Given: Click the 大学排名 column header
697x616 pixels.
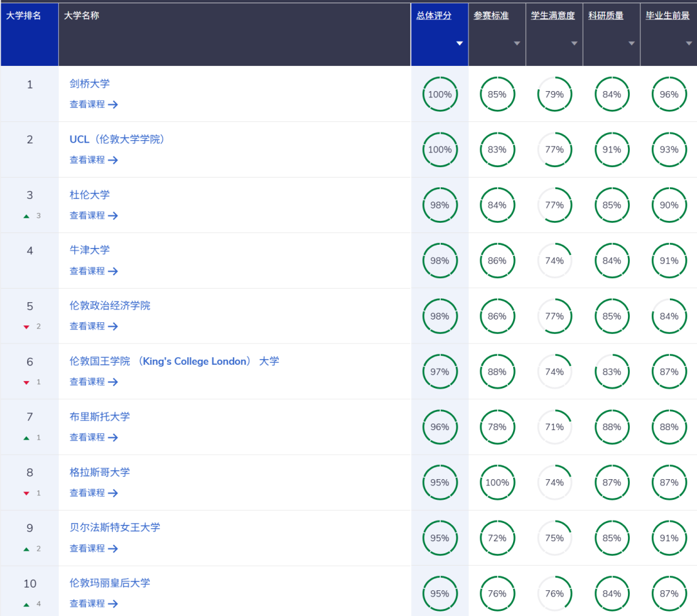Looking at the screenshot, I should [x=24, y=15].
